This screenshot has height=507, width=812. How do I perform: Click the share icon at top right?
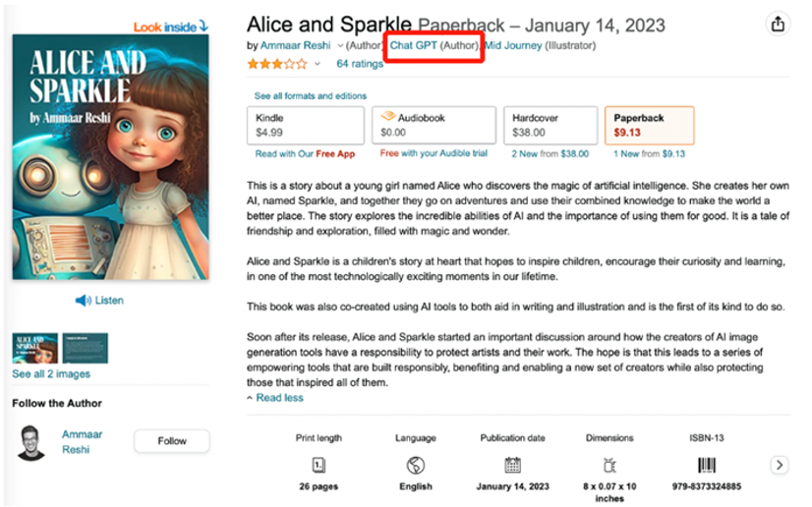click(x=778, y=25)
